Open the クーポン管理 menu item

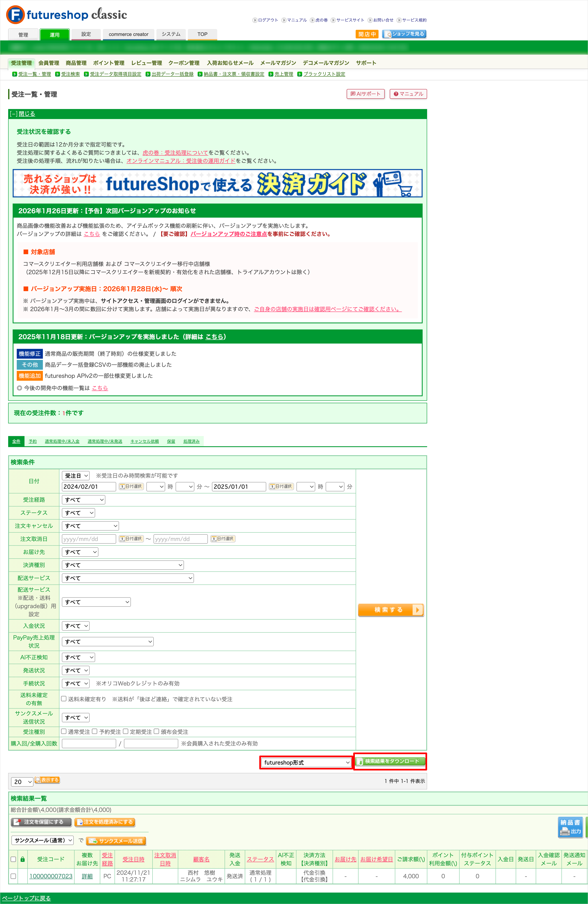coord(184,63)
